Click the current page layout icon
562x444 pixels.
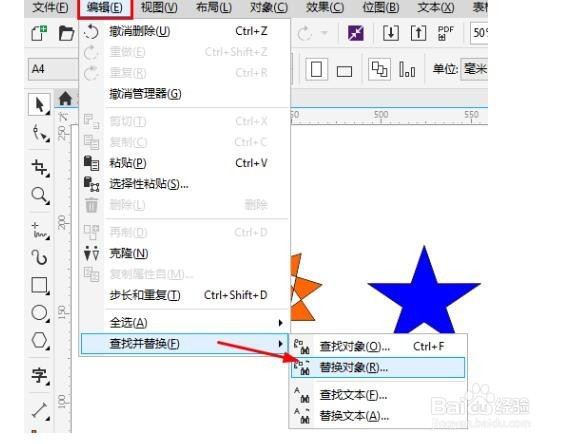[407, 69]
